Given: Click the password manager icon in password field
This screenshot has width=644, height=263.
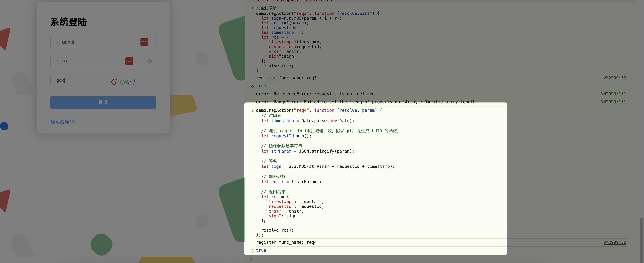Looking at the screenshot, I should (x=129, y=61).
